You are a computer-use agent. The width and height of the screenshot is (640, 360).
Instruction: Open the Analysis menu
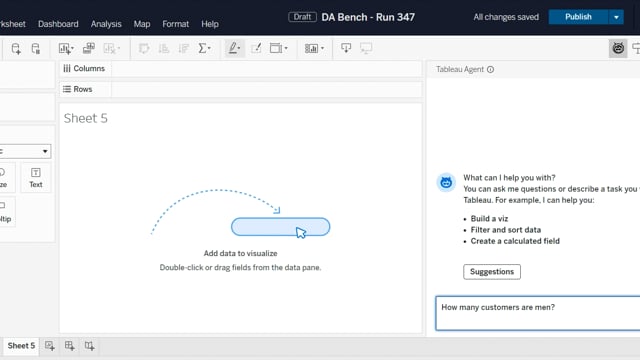point(106,24)
